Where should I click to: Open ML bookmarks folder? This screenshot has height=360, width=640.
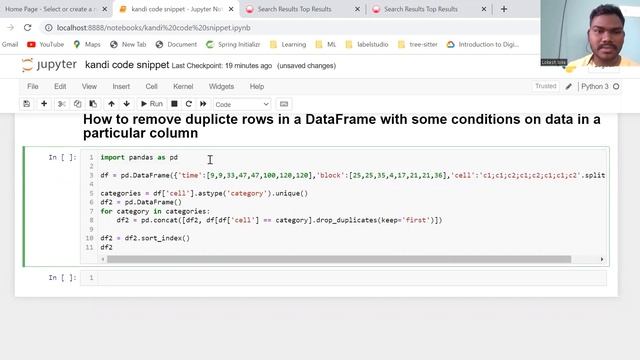click(326, 44)
